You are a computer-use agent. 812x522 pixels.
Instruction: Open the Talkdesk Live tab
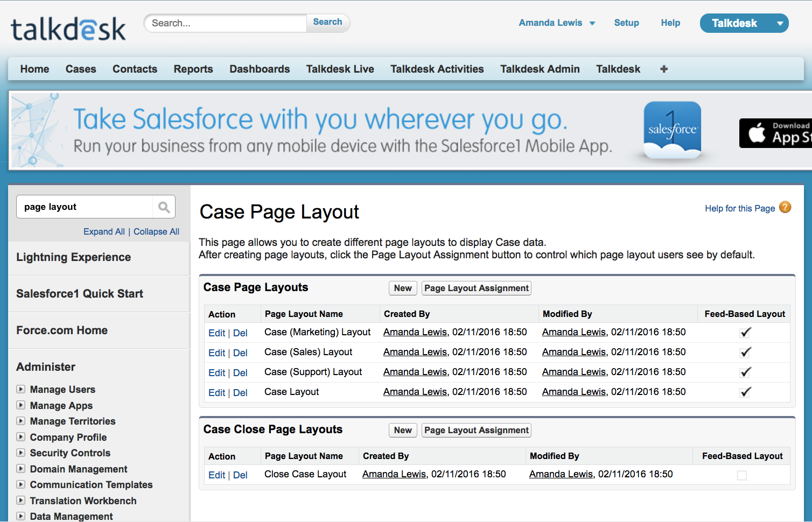point(340,69)
